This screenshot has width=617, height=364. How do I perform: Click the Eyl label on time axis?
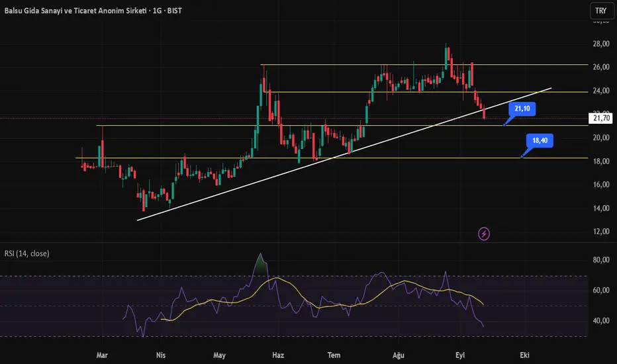(460, 355)
